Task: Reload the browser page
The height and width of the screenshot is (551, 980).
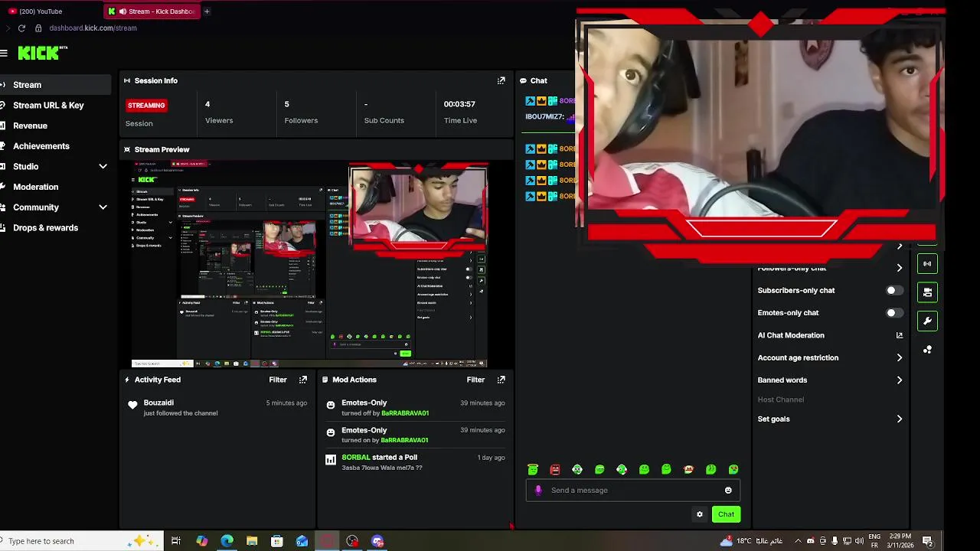Action: click(x=21, y=28)
